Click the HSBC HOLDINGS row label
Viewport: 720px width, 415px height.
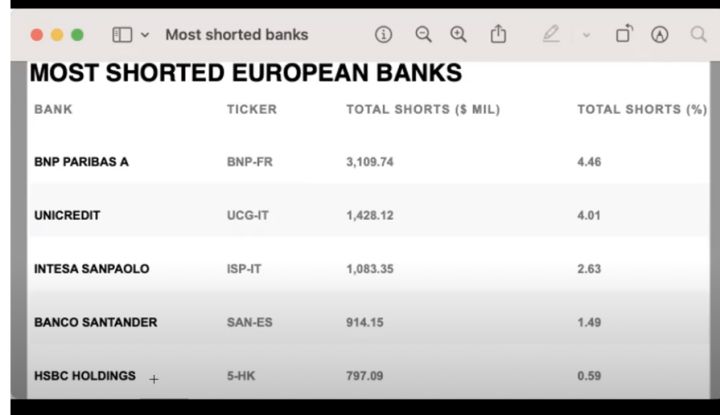85,376
